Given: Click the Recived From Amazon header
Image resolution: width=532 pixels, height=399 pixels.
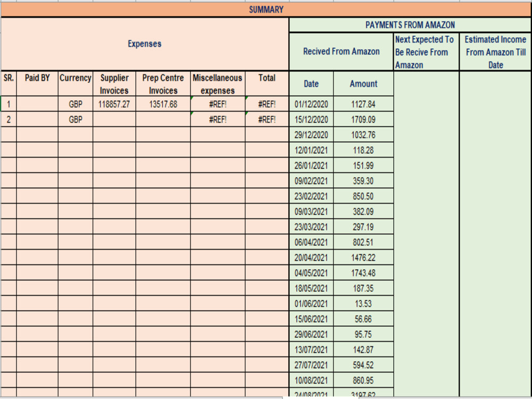Looking at the screenshot, I should [342, 52].
